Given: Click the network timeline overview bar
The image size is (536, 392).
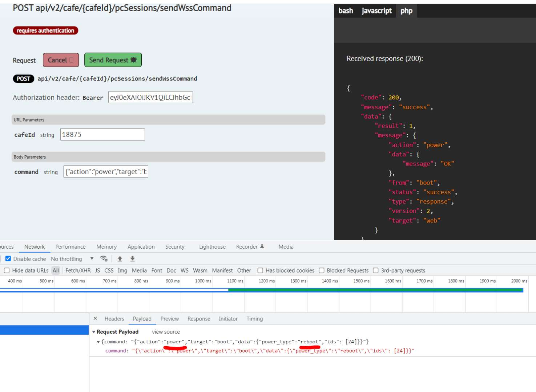Looking at the screenshot, I should tap(262, 290).
